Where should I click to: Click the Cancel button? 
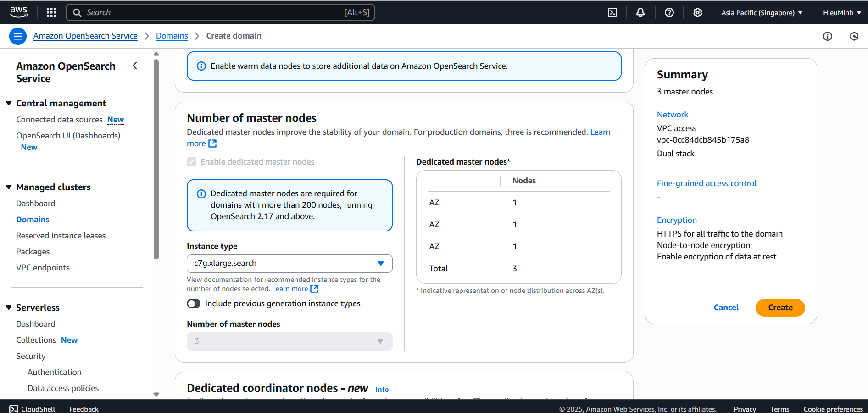726,308
